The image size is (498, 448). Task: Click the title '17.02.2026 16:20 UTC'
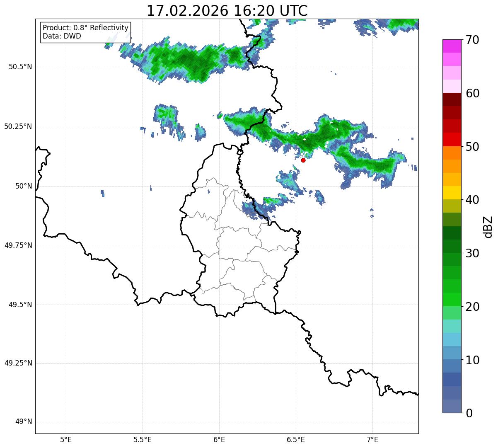(x=227, y=10)
